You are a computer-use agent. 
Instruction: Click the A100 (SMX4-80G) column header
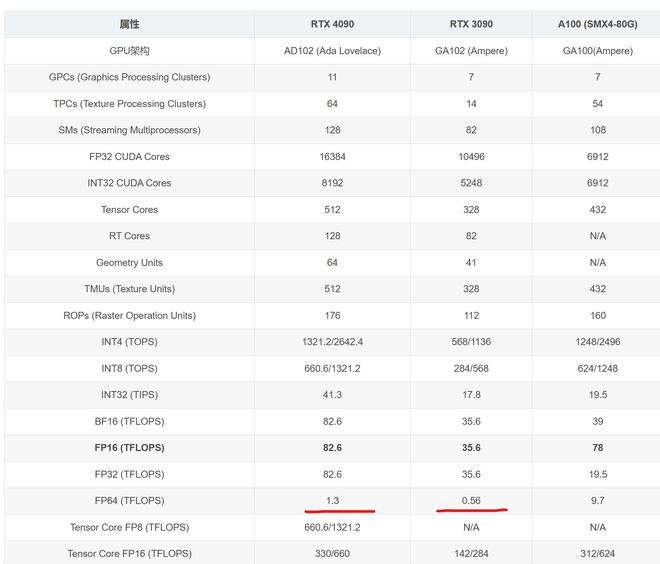[x=597, y=24]
